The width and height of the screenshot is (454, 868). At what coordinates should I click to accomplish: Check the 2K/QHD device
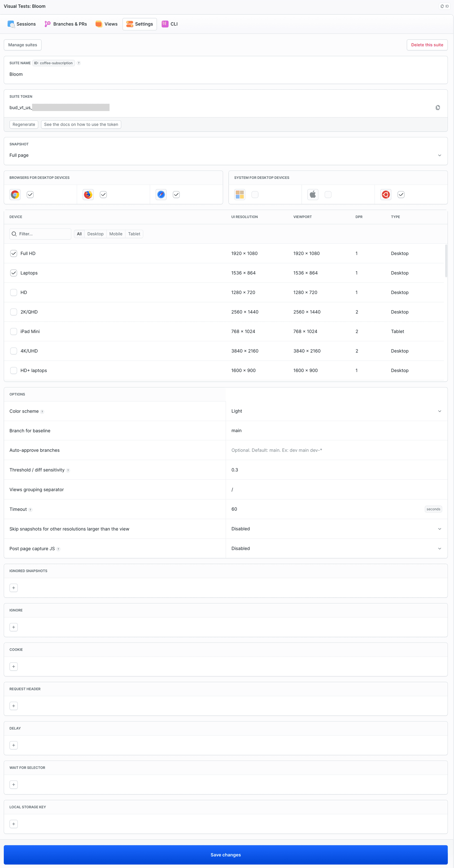pos(13,312)
